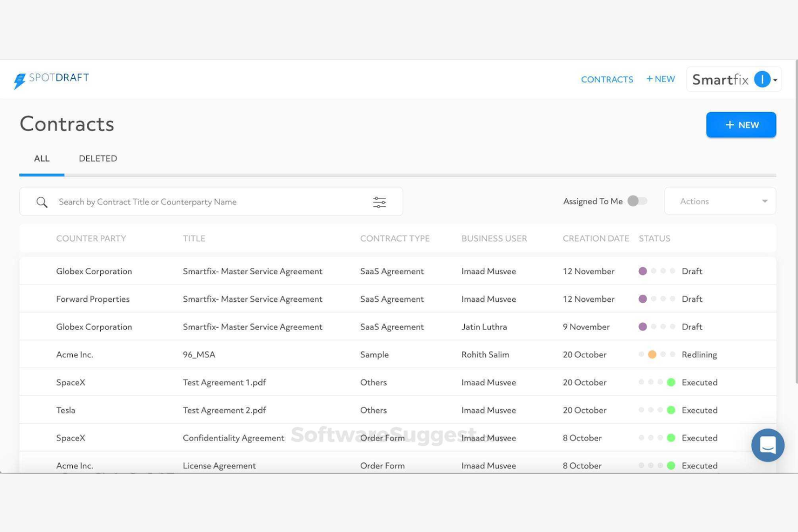The image size is (798, 532).
Task: Click the page scrollbar on right edge
Action: point(796,221)
